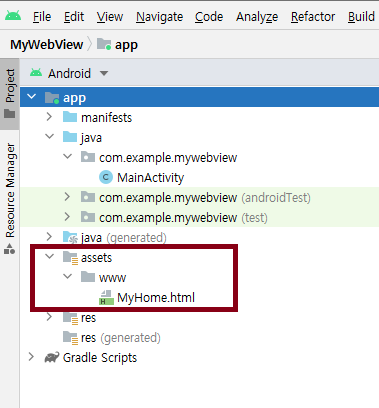
Task: Open the Refactor menu
Action: pyautogui.click(x=313, y=16)
